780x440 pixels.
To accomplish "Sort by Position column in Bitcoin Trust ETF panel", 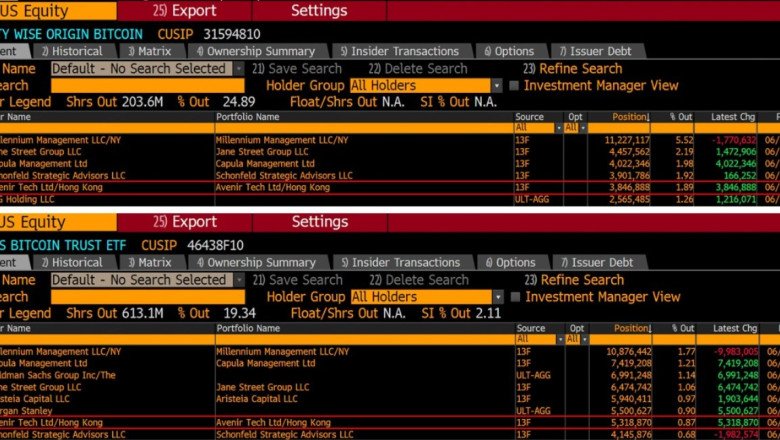I will tap(632, 328).
